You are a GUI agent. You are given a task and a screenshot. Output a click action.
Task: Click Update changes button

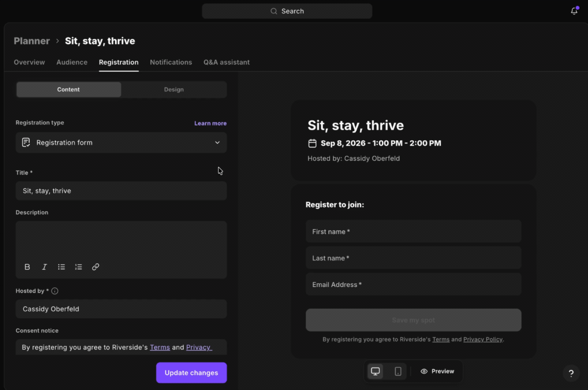(191, 373)
